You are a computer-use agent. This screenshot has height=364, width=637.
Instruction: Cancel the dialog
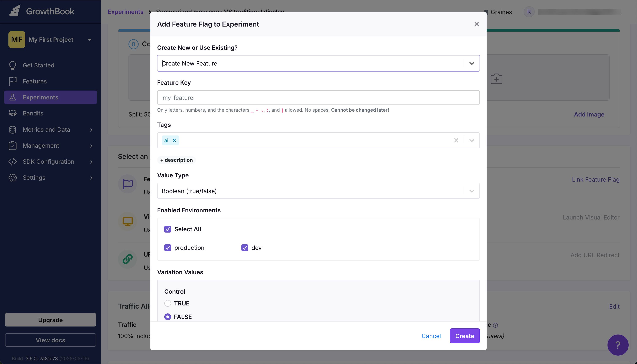[431, 336]
